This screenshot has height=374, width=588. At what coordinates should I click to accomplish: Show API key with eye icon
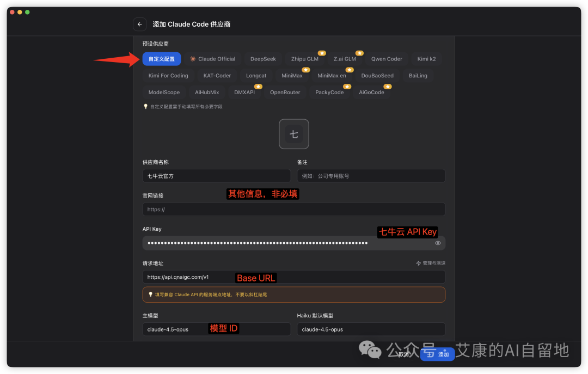(x=438, y=243)
